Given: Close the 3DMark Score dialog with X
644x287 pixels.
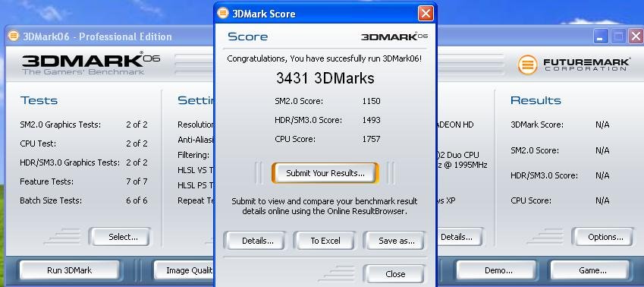Looking at the screenshot, I should click(x=426, y=13).
